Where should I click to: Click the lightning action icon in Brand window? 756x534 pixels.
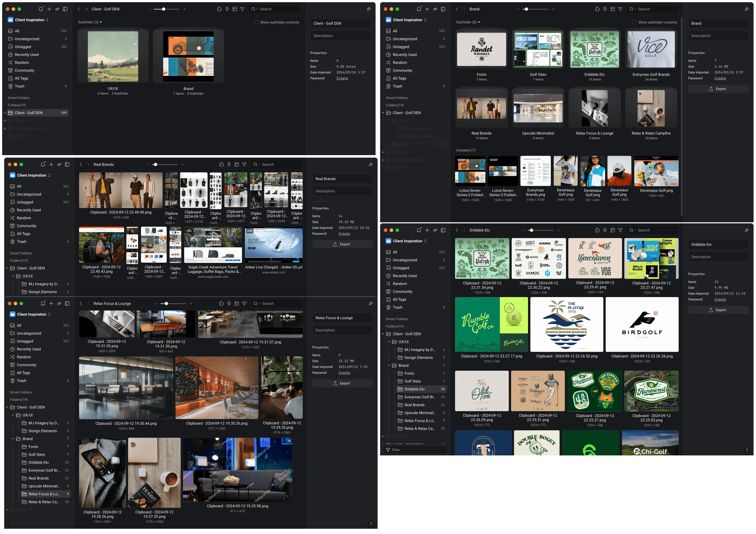[605, 9]
